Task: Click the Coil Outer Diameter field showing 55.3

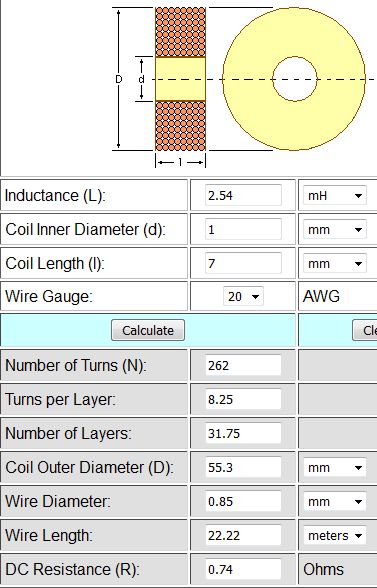Action: pyautogui.click(x=243, y=467)
